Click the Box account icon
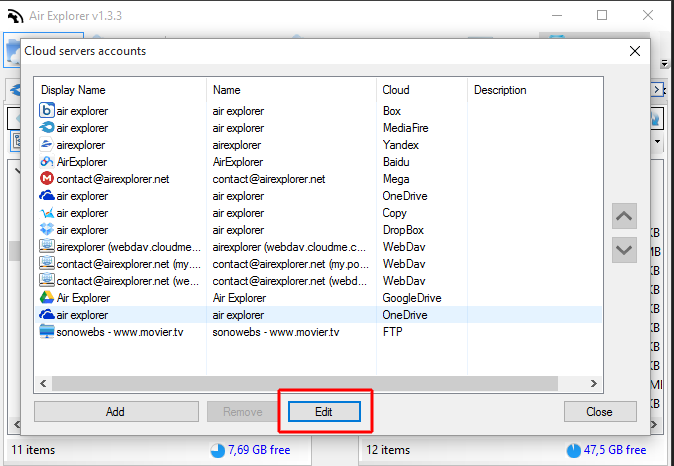Screen dimensions: 674x466 tap(47, 110)
